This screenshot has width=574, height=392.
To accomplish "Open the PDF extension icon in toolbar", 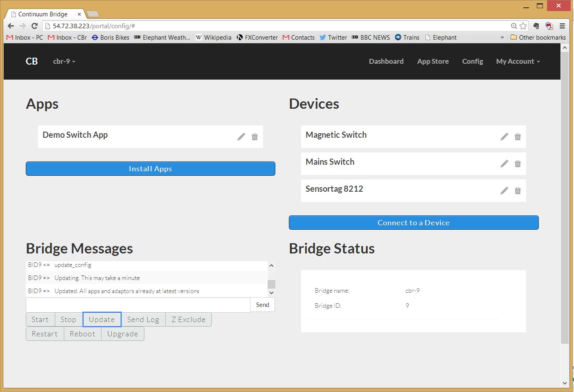I will [549, 26].
